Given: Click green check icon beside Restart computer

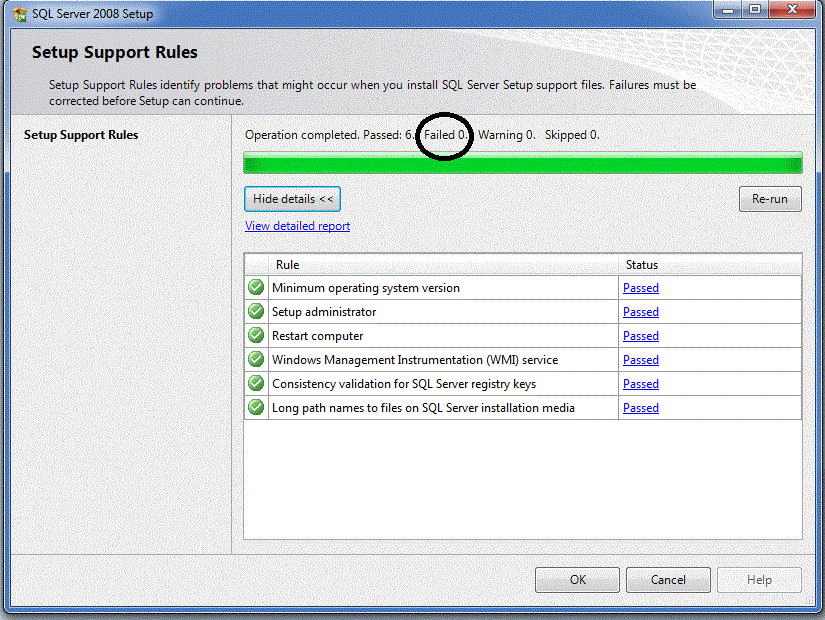Looking at the screenshot, I should pyautogui.click(x=256, y=335).
